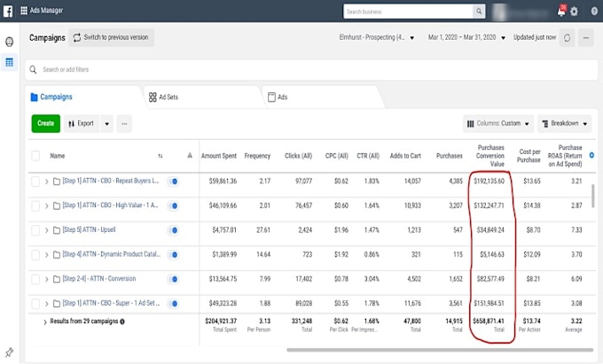The image size is (603, 364).
Task: Click the green Create button
Action: click(46, 124)
